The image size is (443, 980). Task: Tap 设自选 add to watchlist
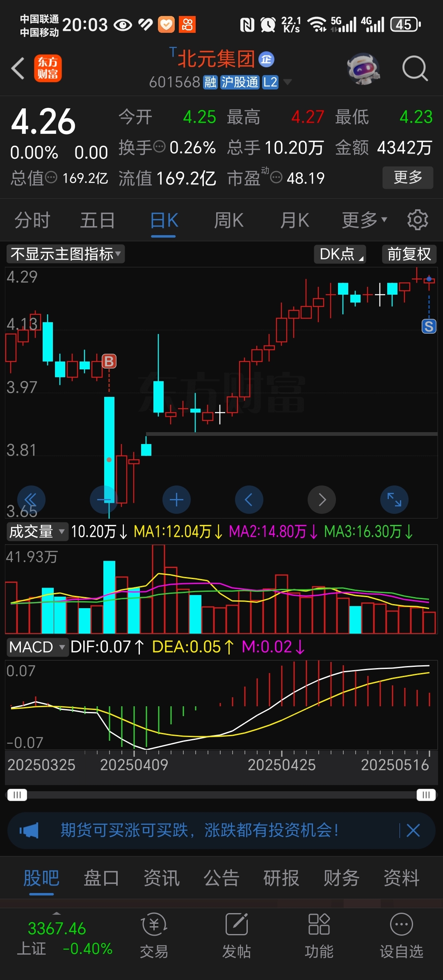[401, 936]
